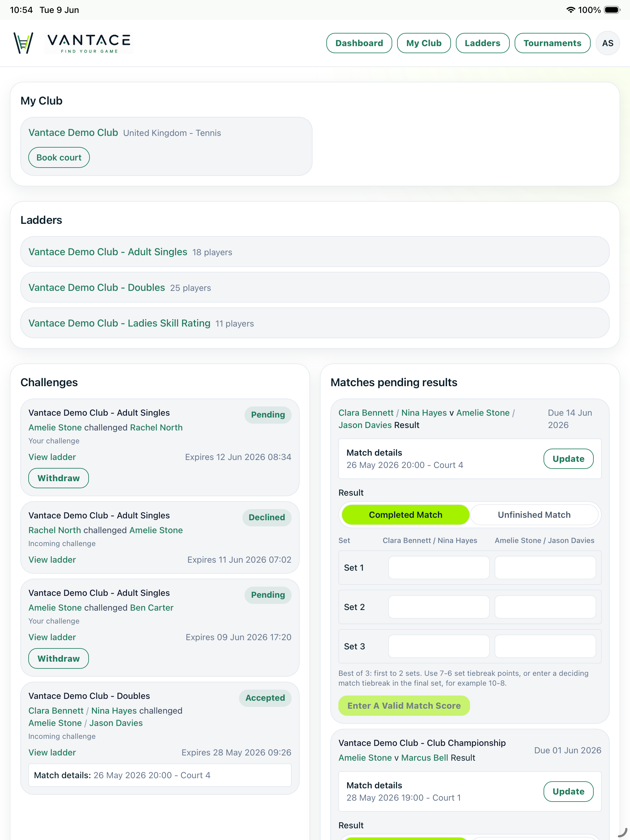The width and height of the screenshot is (630, 840).
Task: Click the "United Kingdom - Tennis" text
Action: click(x=172, y=133)
